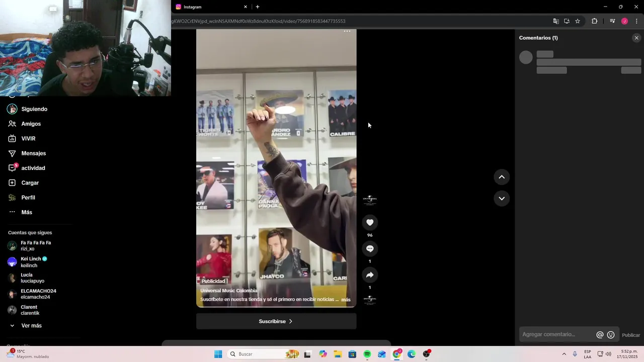Open Task View from the taskbar
Image resolution: width=644 pixels, height=362 pixels.
[307, 354]
